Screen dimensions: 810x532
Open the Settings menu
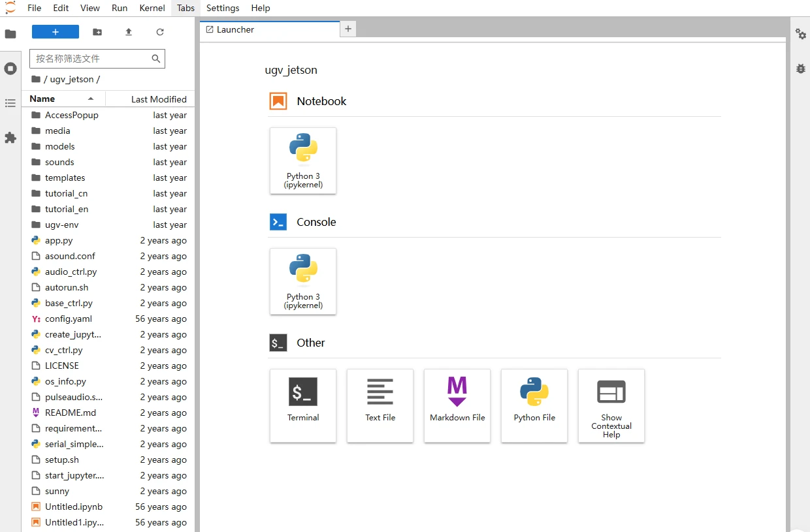point(223,8)
